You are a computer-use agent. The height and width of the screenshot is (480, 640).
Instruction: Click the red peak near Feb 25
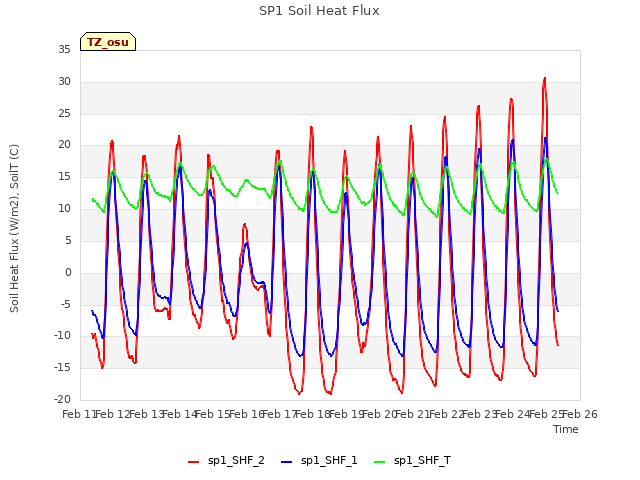pos(544,78)
